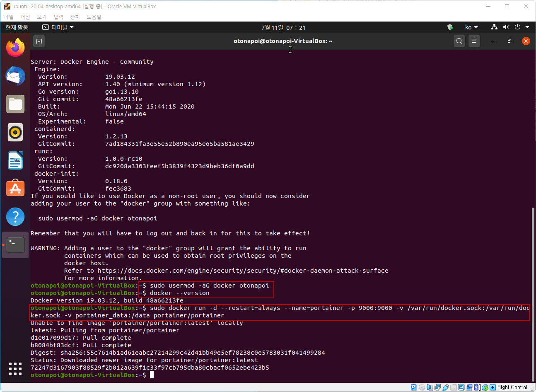Click the USB devices icon in VirtualBox status bar
Image resolution: width=536 pixels, height=392 pixels.
(x=445, y=387)
